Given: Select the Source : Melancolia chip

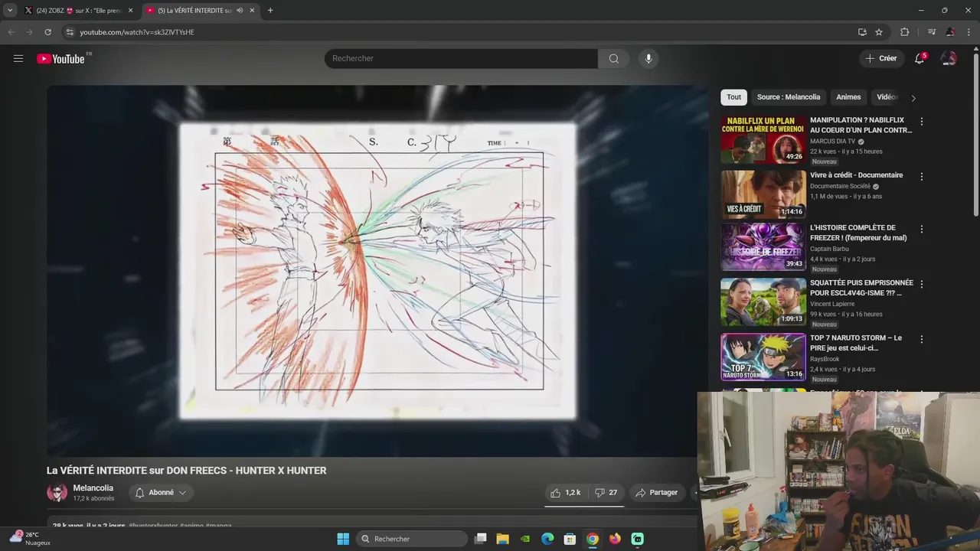Looking at the screenshot, I should point(788,97).
